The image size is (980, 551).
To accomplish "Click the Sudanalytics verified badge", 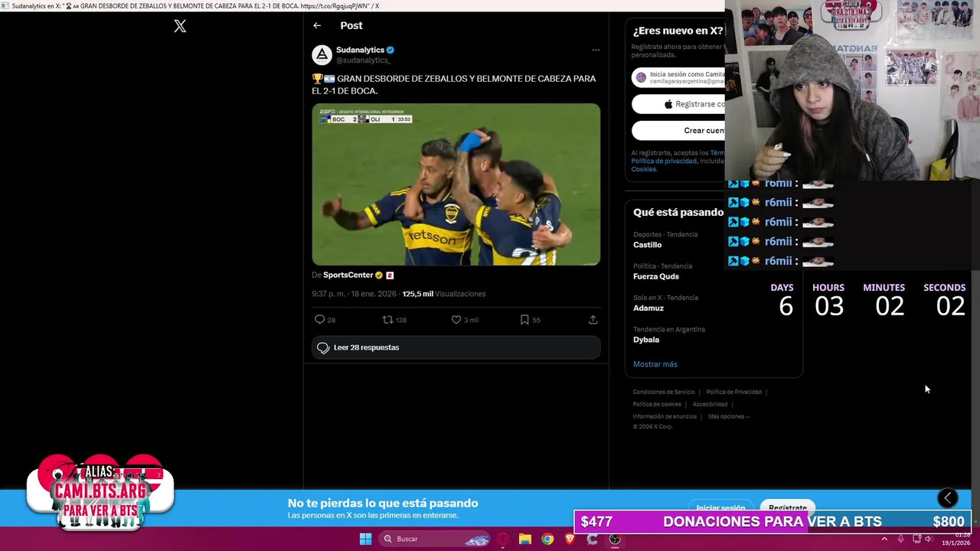I will pos(390,50).
